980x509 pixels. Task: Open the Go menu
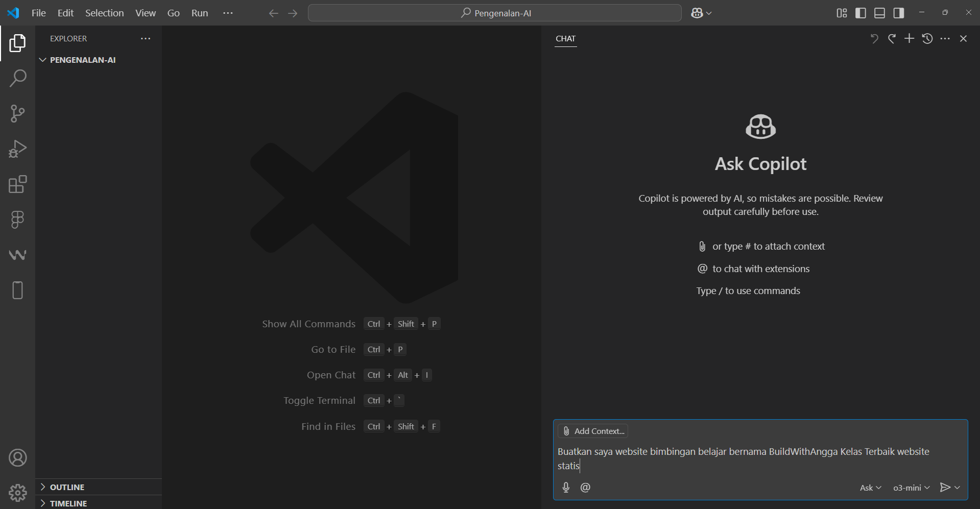(174, 13)
